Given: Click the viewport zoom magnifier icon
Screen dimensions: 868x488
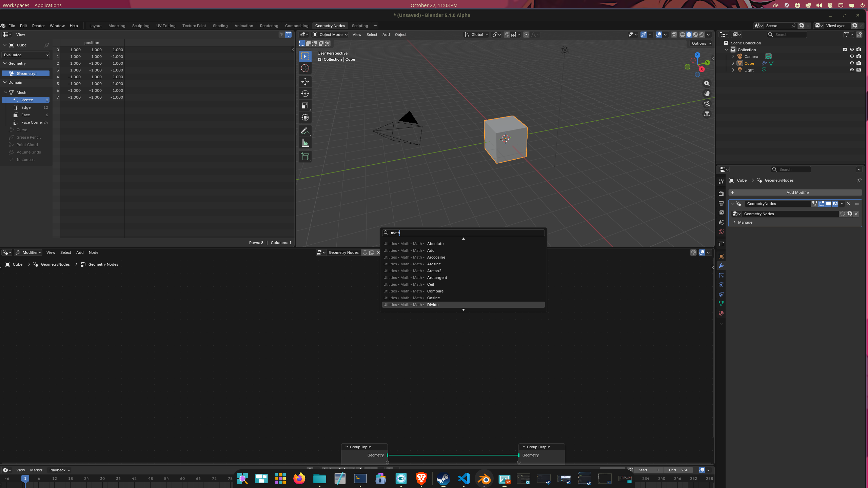Looking at the screenshot, I should [707, 83].
